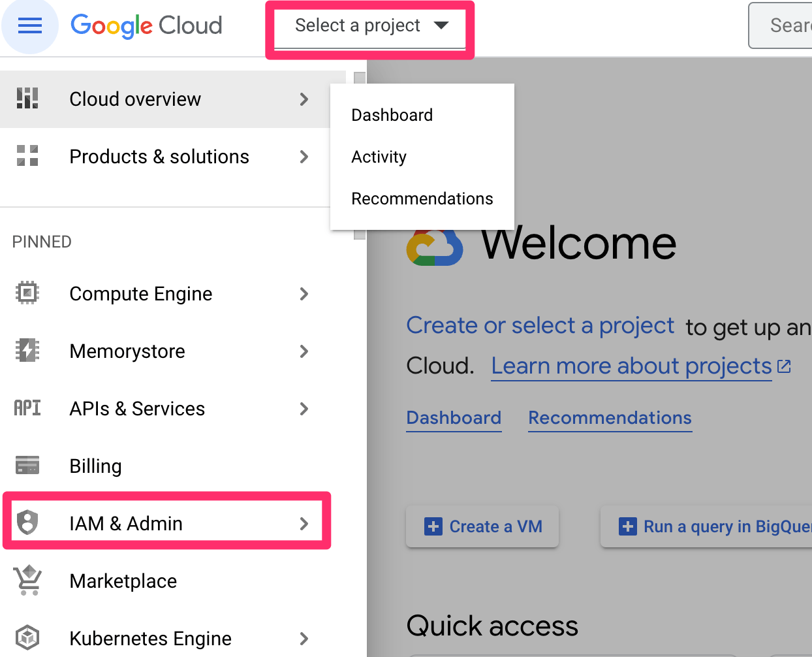
Task: Click the Create a VM button
Action: [482, 526]
